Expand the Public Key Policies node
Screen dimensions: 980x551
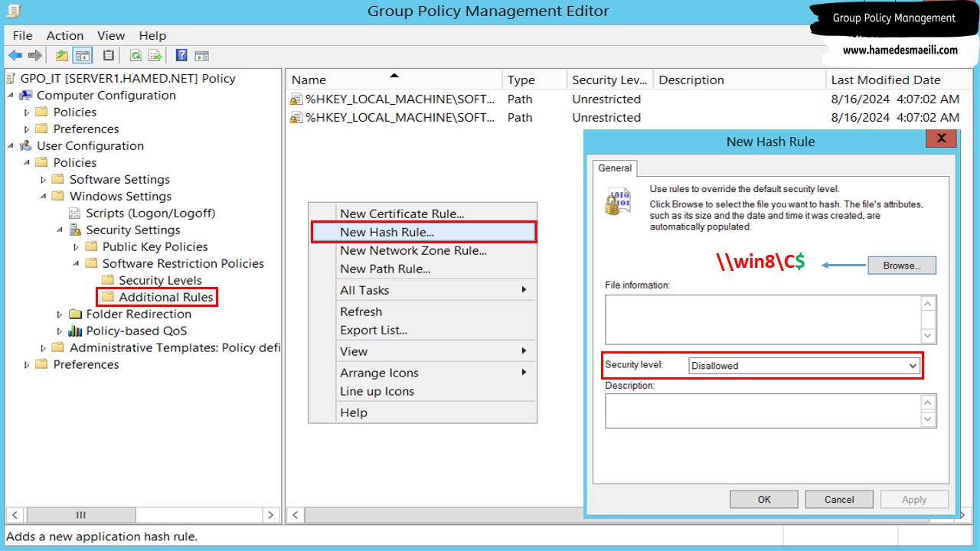[x=77, y=247]
